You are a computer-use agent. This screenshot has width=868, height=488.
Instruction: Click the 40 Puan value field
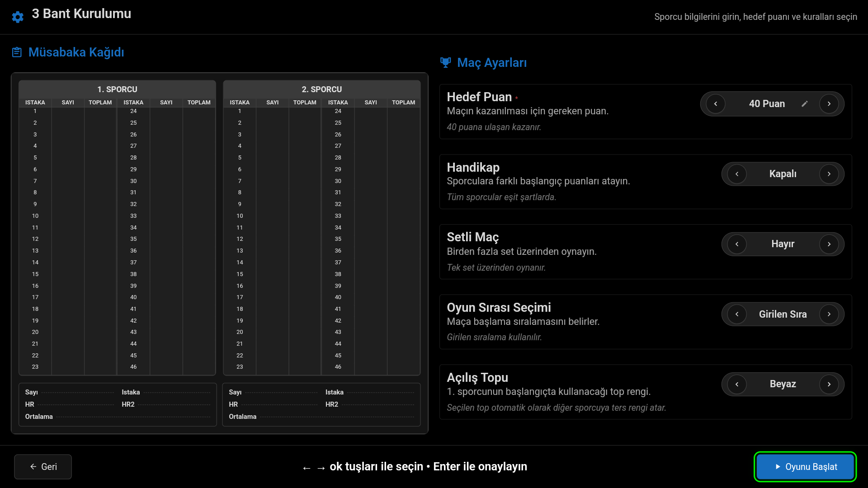point(767,104)
